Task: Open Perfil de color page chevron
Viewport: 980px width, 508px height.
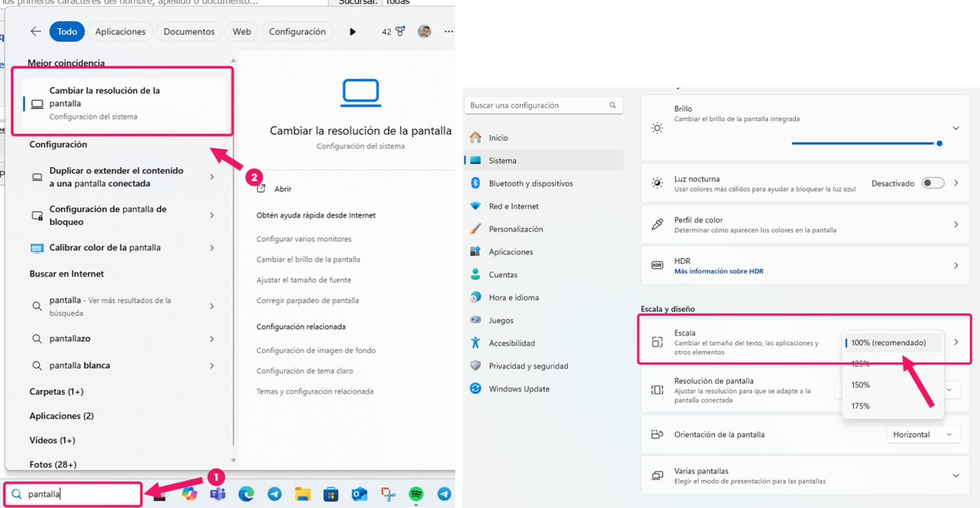Action: [x=956, y=224]
